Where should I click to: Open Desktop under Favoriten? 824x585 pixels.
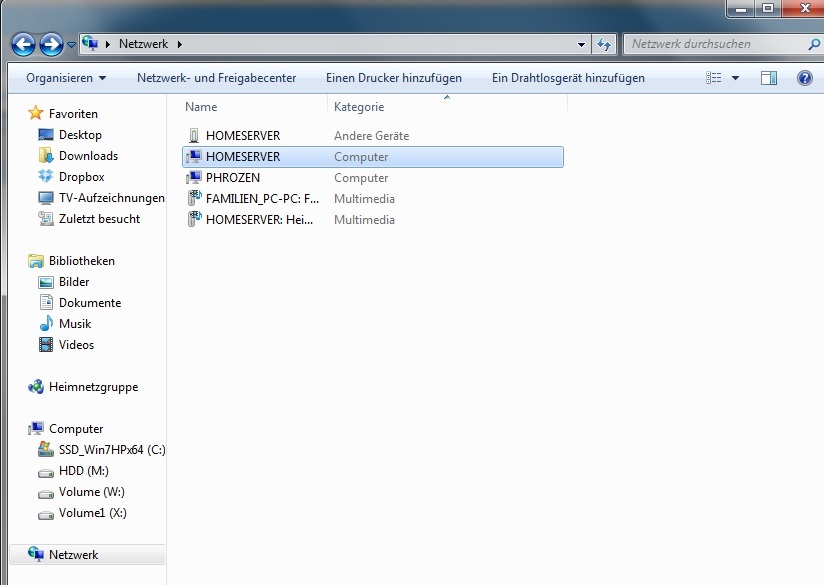coord(80,135)
